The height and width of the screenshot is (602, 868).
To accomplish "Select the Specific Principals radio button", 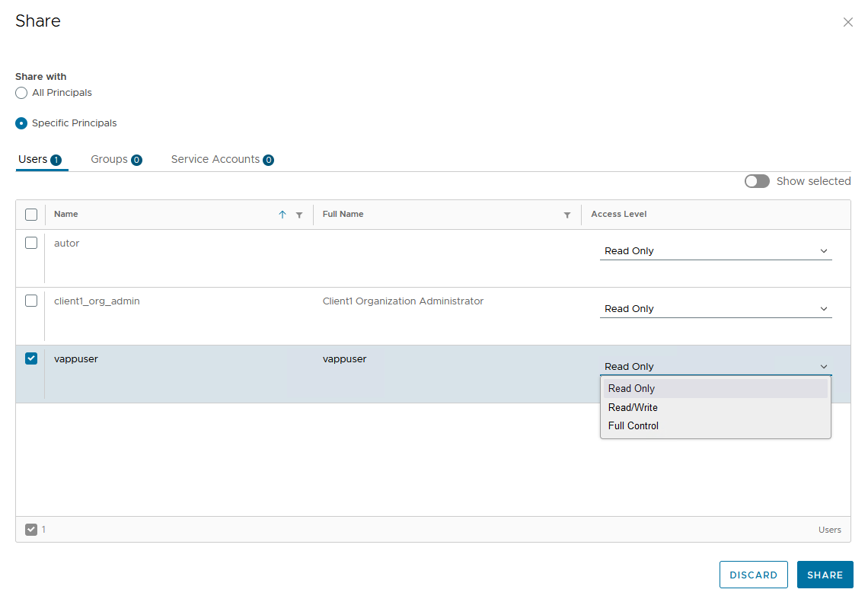I will 21,123.
